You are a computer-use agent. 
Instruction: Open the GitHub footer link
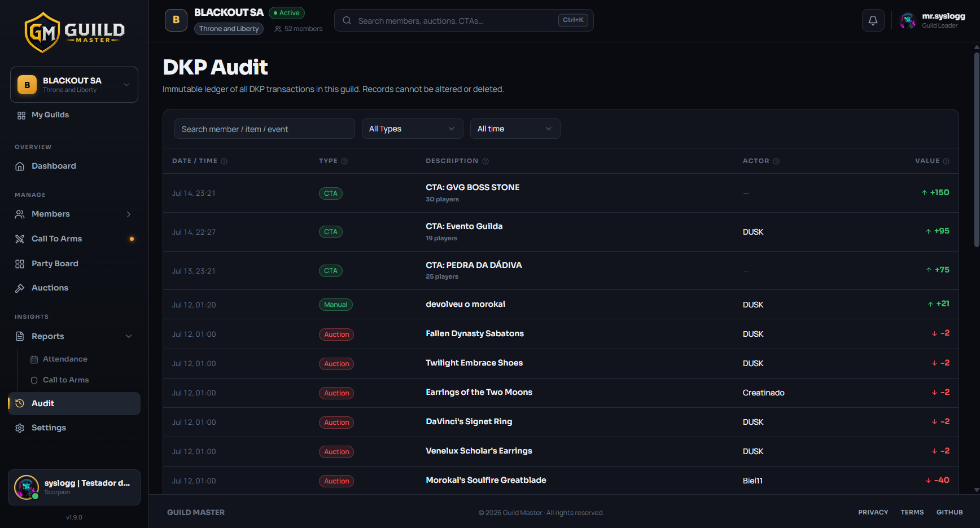[950, 512]
